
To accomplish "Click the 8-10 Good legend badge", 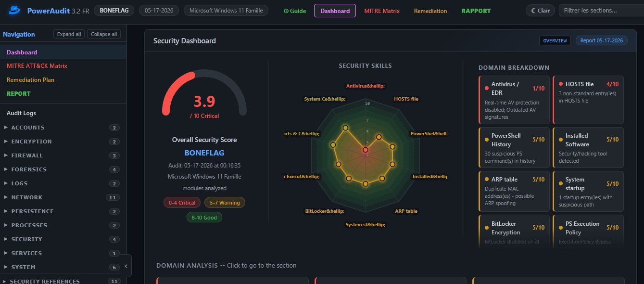I will coord(204,218).
